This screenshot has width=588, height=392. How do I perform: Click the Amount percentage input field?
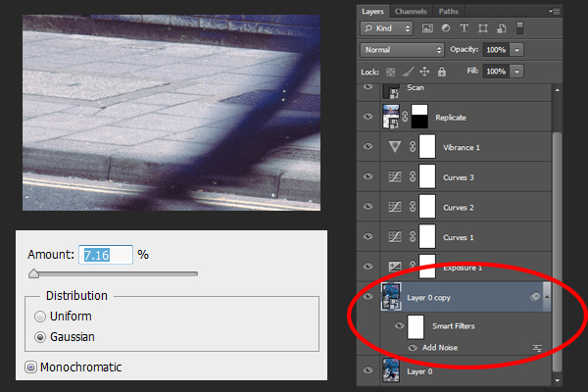(x=106, y=255)
